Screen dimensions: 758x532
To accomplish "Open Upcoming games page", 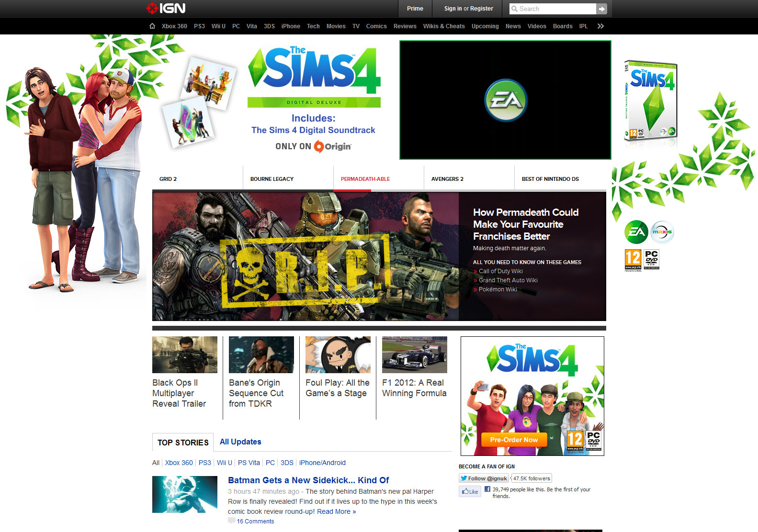I will [x=485, y=26].
